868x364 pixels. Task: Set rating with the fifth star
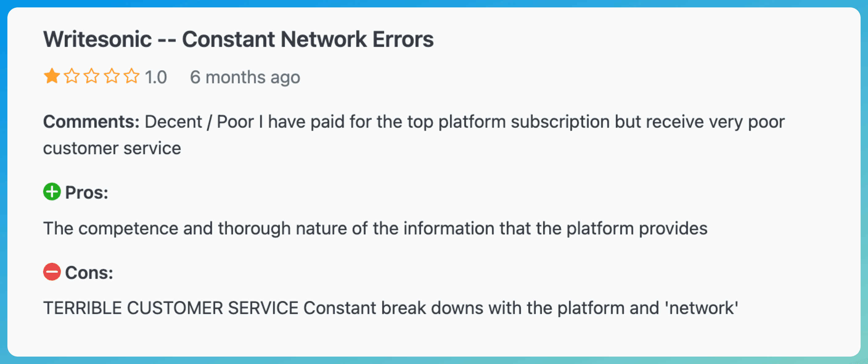[131, 76]
